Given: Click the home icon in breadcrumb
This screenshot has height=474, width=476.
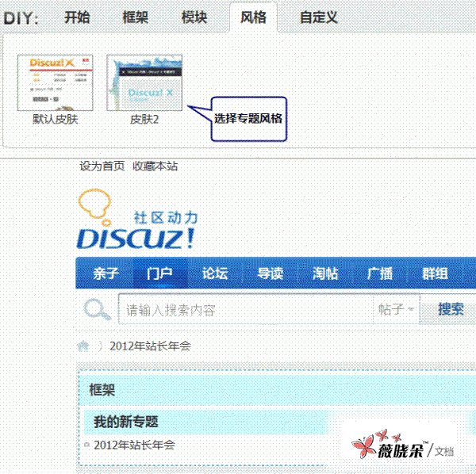Looking at the screenshot, I should [83, 346].
